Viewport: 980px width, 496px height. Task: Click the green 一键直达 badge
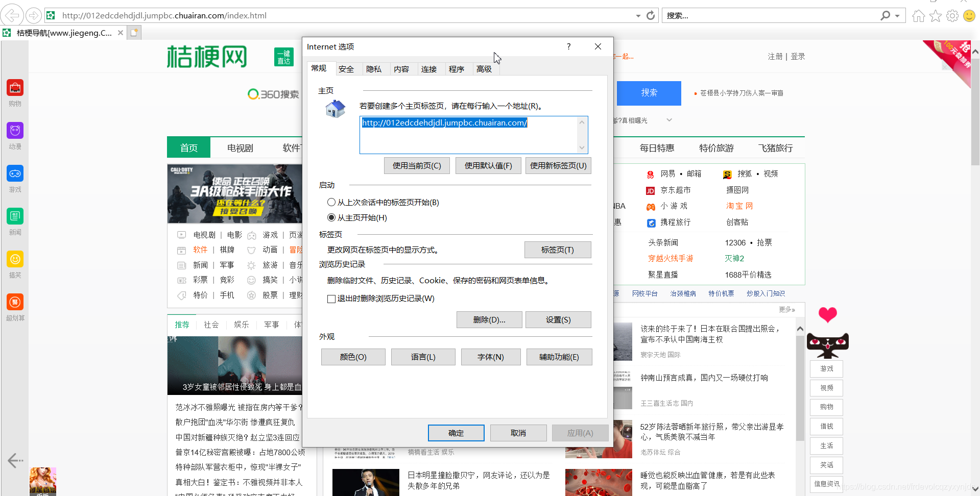click(284, 57)
